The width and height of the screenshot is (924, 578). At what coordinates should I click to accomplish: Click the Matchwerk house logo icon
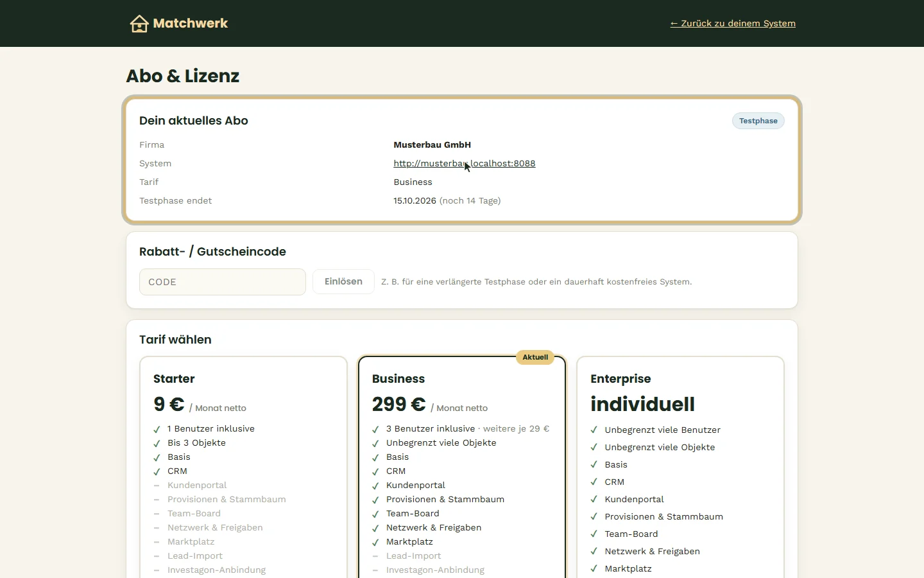(x=139, y=24)
